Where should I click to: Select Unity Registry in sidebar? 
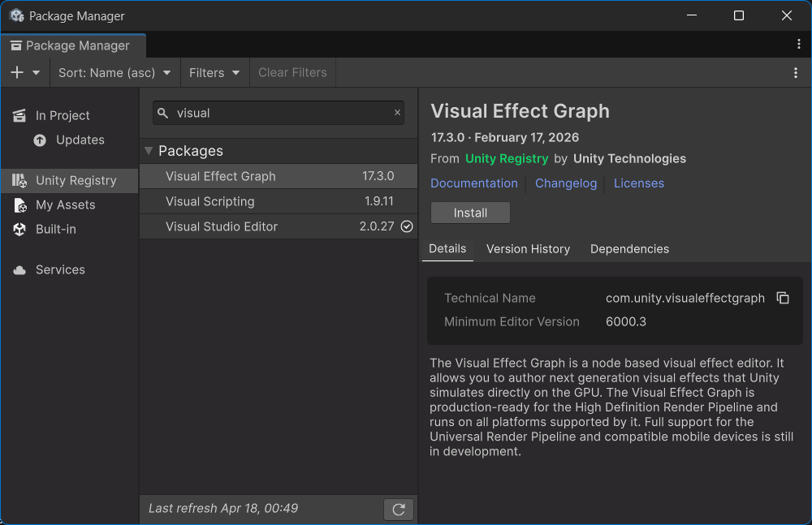coord(70,180)
